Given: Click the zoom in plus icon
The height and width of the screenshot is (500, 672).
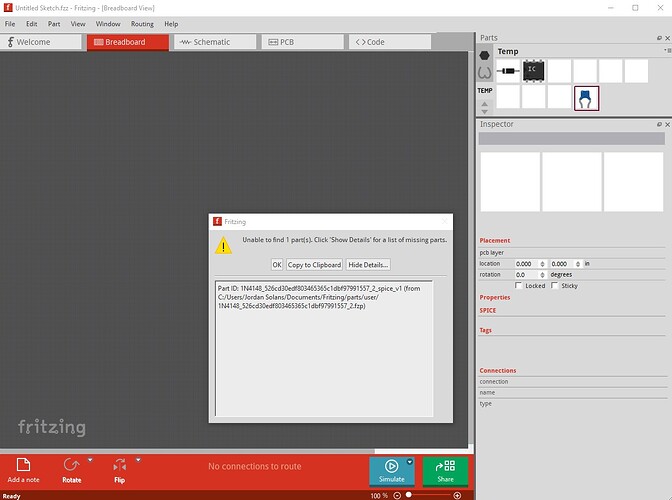Looking at the screenshot, I should (457, 496).
